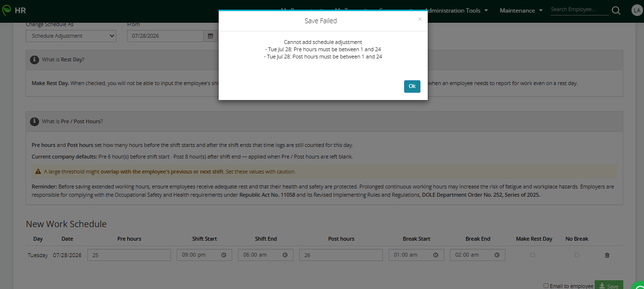Viewport: 644px width, 289px height.
Task: Collapse the What is Rest Day panel header
Action: pyautogui.click(x=324, y=60)
